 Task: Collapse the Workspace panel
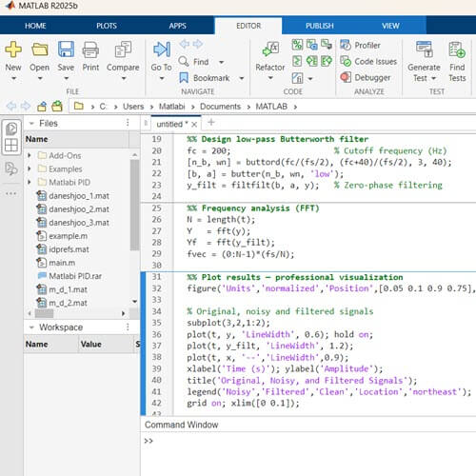tap(31, 327)
